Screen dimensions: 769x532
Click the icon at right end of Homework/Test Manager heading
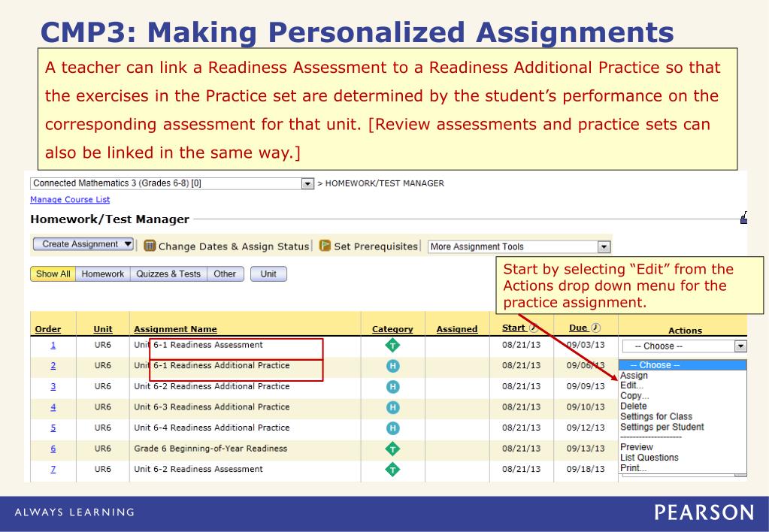743,218
